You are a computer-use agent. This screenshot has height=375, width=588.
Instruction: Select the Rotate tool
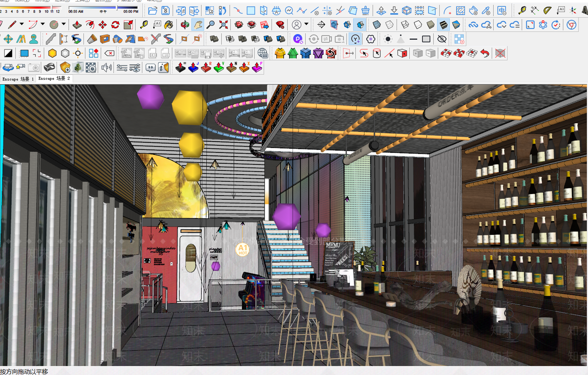click(115, 25)
